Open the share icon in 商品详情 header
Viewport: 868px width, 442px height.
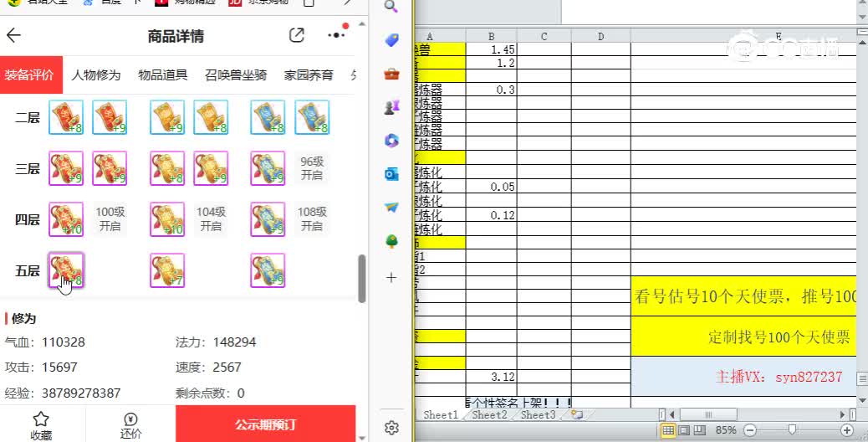pyautogui.click(x=297, y=35)
